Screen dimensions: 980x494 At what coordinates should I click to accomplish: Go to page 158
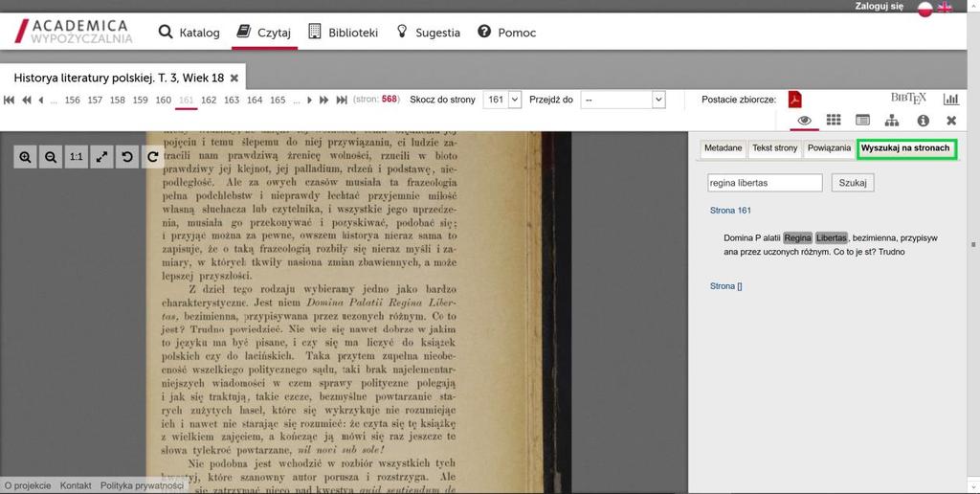118,101
